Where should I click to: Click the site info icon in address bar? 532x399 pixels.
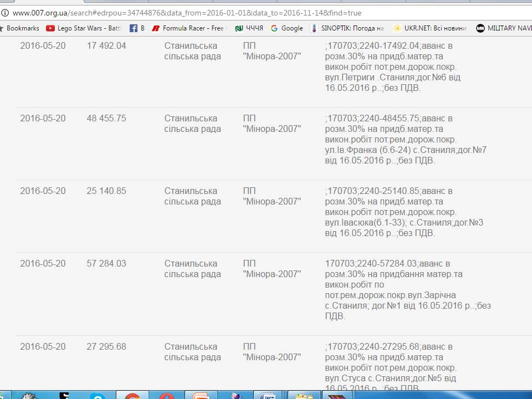(5, 12)
